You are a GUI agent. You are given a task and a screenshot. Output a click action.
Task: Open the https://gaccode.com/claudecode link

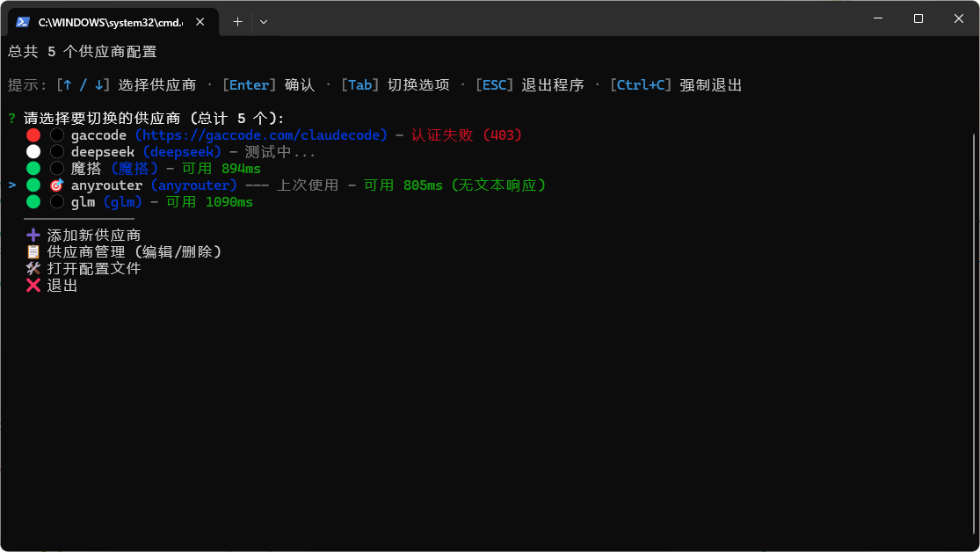(x=261, y=135)
